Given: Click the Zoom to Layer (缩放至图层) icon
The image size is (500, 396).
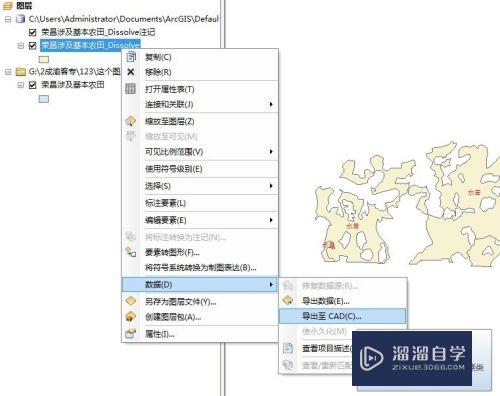Looking at the screenshot, I should pos(130,121).
